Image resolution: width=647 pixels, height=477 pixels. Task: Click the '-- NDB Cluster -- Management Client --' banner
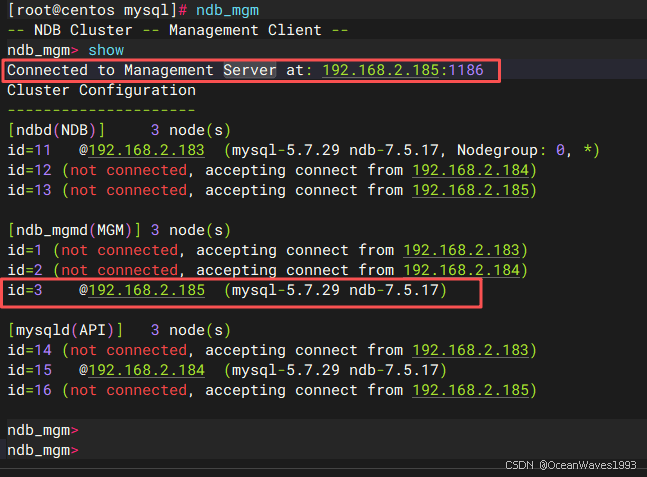178,30
